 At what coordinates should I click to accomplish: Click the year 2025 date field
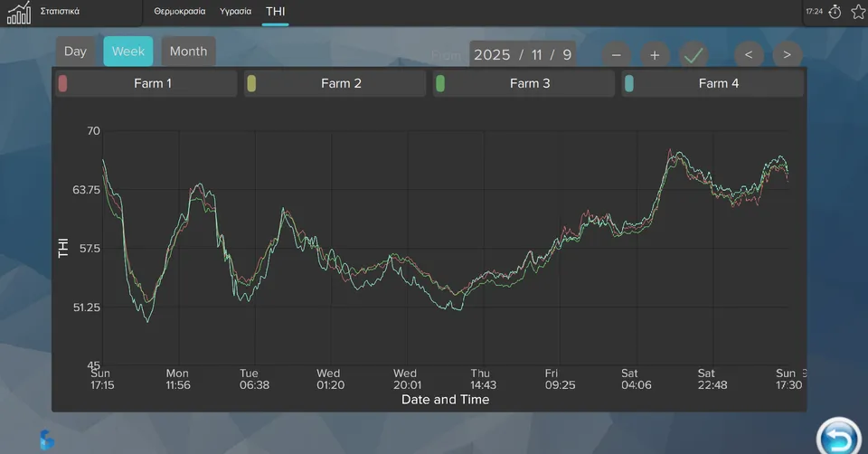pos(492,55)
